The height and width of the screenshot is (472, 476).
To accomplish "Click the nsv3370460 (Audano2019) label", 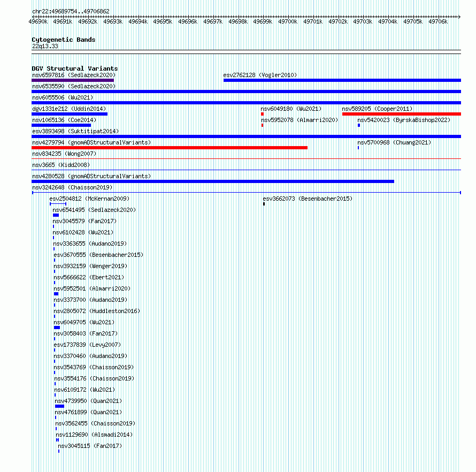I will click(90, 356).
